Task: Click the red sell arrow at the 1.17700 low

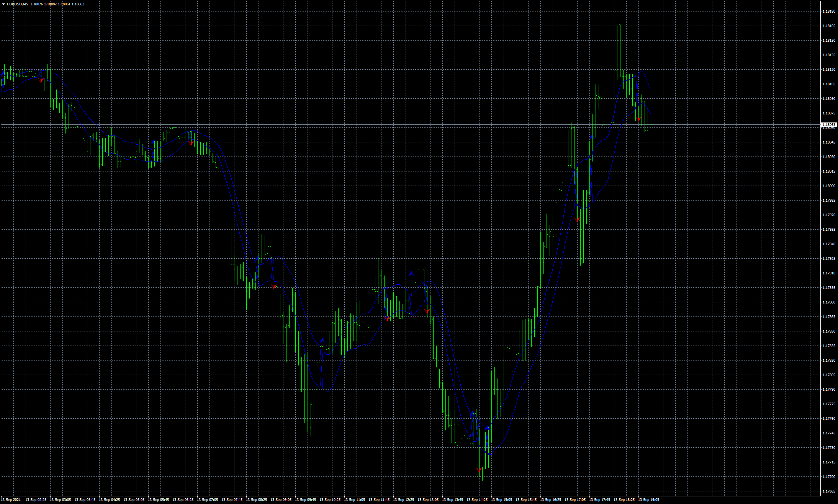Action: pos(479,470)
